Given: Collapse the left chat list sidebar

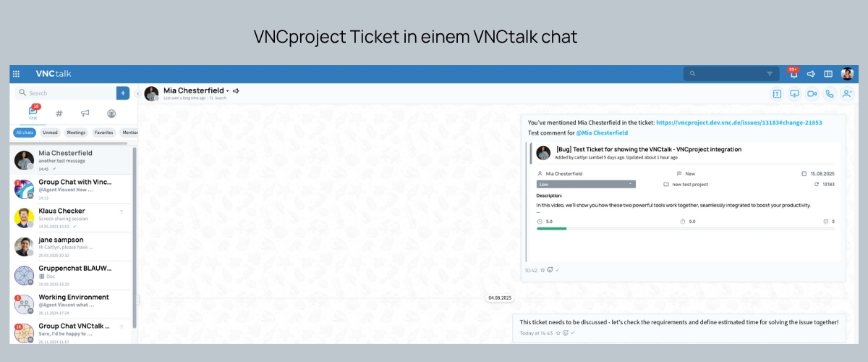Looking at the screenshot, I should [x=137, y=93].
